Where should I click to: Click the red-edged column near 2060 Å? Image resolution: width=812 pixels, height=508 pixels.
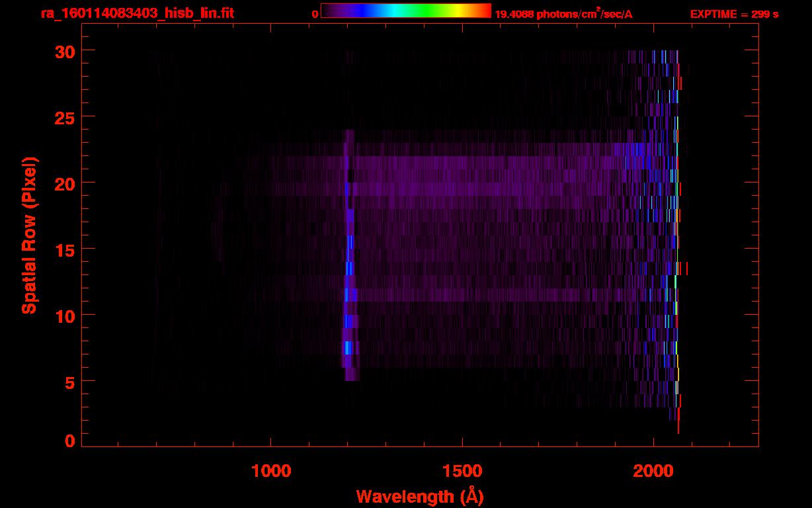pos(678,241)
